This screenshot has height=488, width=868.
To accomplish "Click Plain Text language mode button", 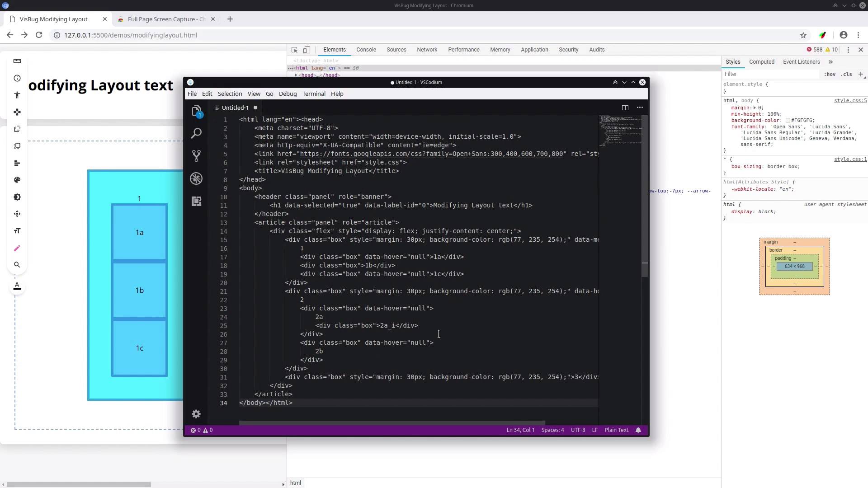I will click(616, 430).
